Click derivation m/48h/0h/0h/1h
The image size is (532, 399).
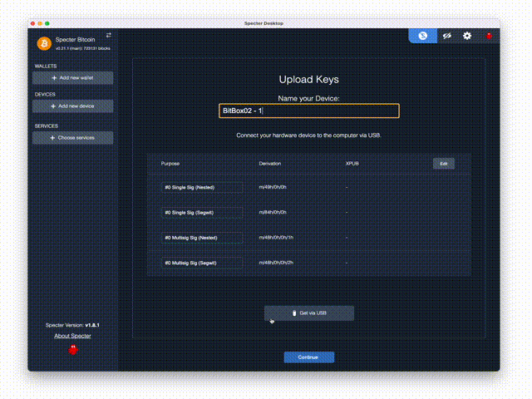pos(276,238)
